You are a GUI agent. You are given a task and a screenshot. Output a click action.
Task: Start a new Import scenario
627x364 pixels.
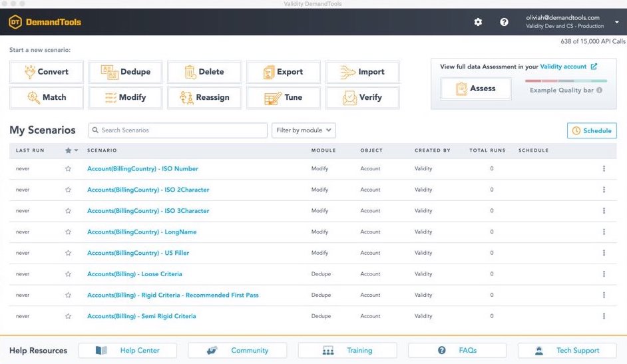[x=362, y=72]
